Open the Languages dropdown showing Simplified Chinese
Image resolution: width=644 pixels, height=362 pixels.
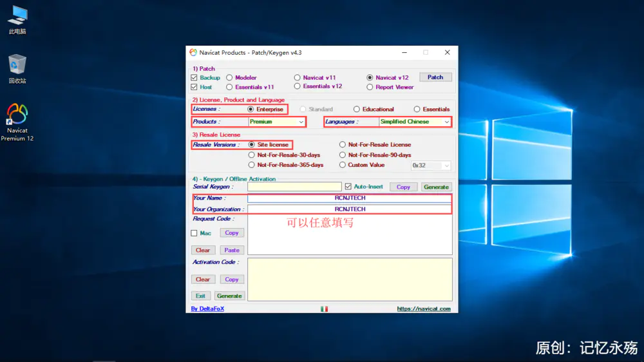pyautogui.click(x=415, y=122)
